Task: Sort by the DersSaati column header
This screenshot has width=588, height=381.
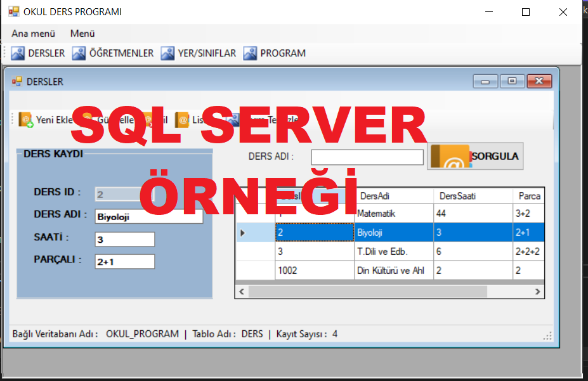Action: click(473, 196)
